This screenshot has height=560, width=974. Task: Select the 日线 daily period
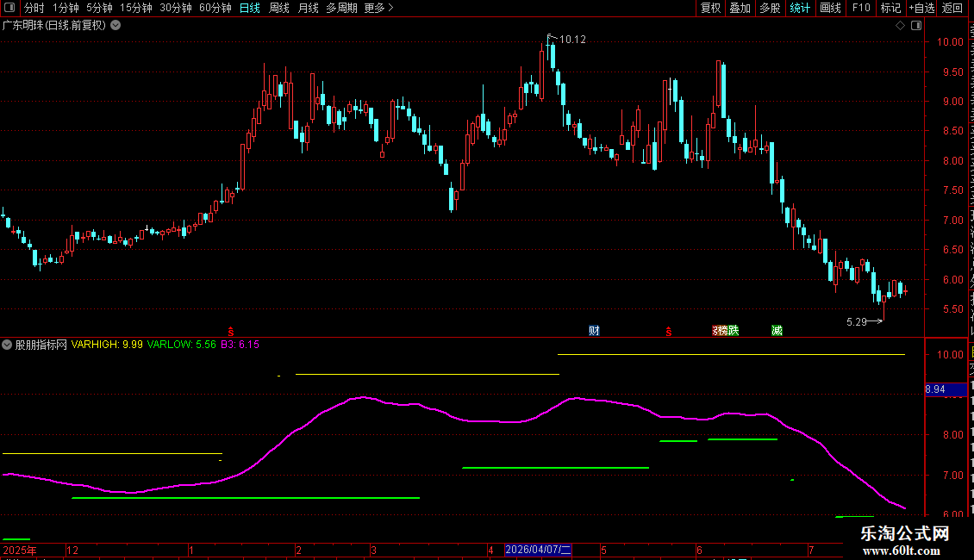tap(250, 8)
